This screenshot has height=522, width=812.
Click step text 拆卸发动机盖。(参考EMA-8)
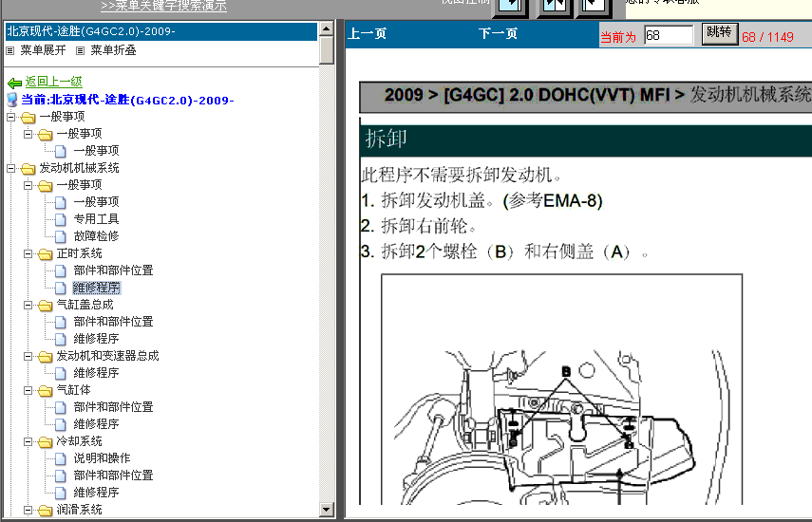tap(492, 200)
